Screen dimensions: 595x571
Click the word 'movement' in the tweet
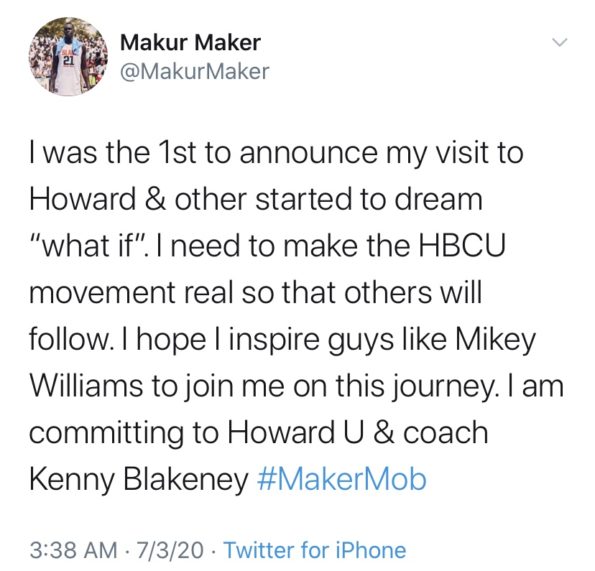click(102, 293)
